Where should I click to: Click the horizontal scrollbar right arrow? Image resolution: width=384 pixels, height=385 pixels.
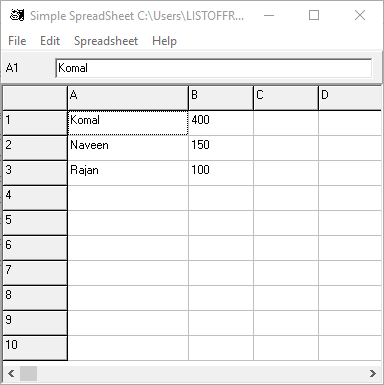pos(373,373)
